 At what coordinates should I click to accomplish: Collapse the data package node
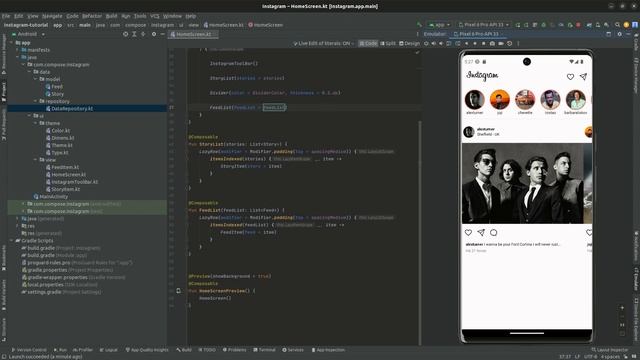(29, 72)
